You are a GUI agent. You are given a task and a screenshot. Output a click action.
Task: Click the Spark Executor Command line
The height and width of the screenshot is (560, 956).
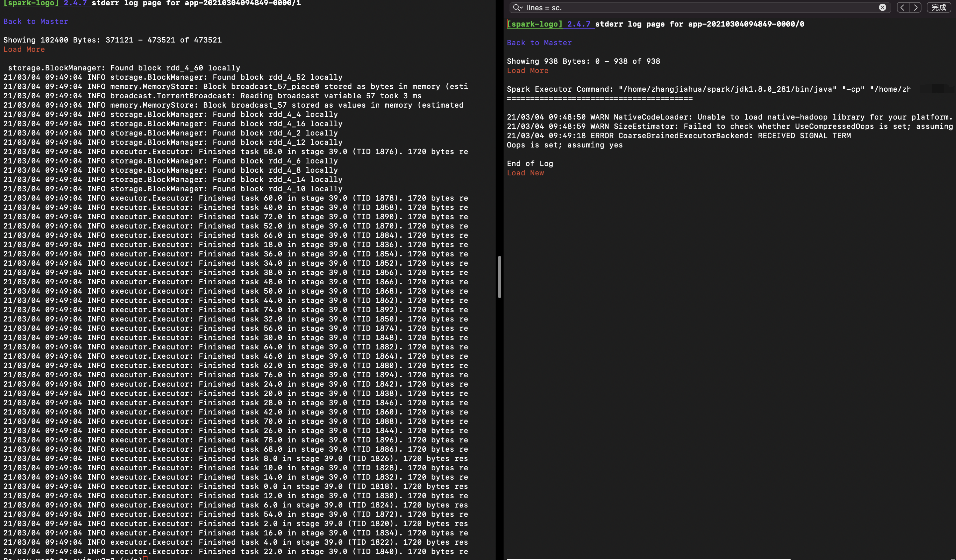click(x=708, y=89)
